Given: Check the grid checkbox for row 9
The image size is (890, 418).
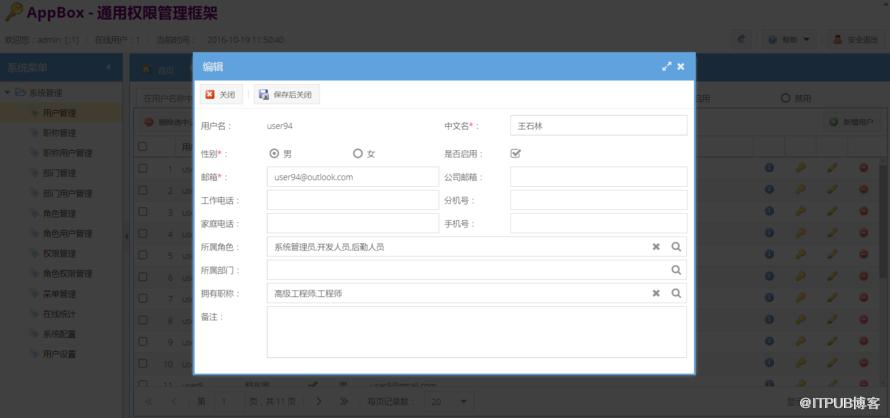Looking at the screenshot, I should pos(142,342).
